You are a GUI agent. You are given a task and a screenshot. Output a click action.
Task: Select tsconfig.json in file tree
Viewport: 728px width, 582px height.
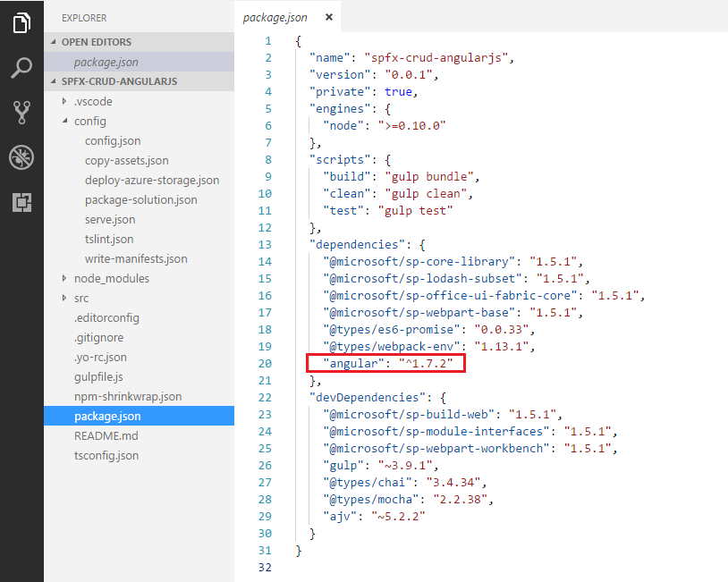pyautogui.click(x=106, y=455)
